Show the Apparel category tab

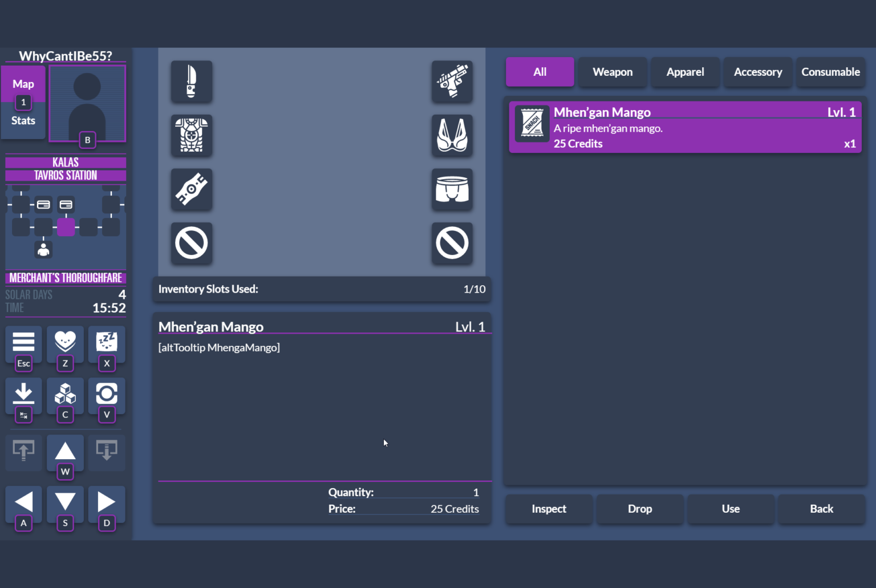click(685, 72)
